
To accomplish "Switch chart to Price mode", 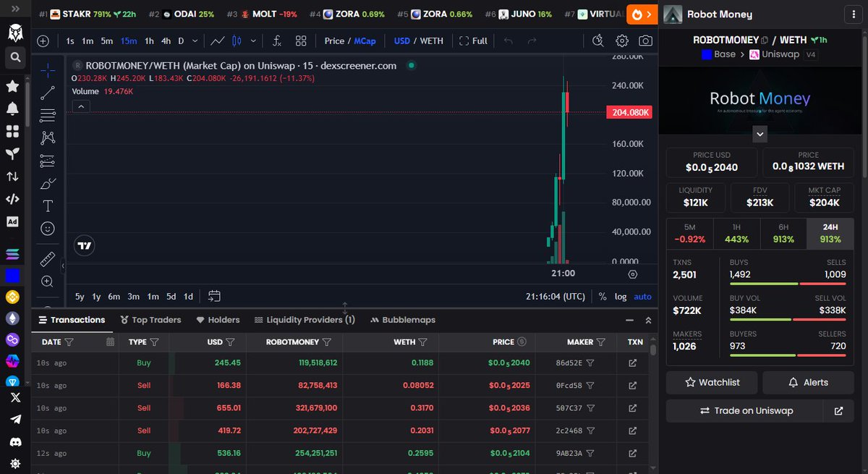I will [334, 41].
